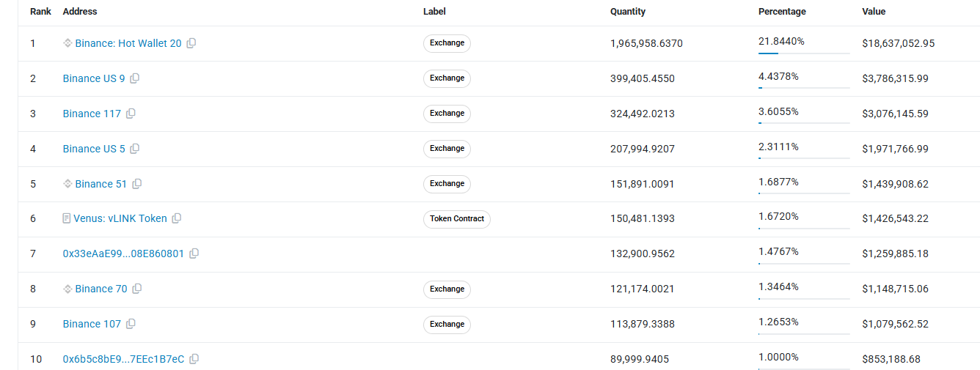This screenshot has width=980, height=370.
Task: Copy the Binance 70 address
Action: click(136, 289)
